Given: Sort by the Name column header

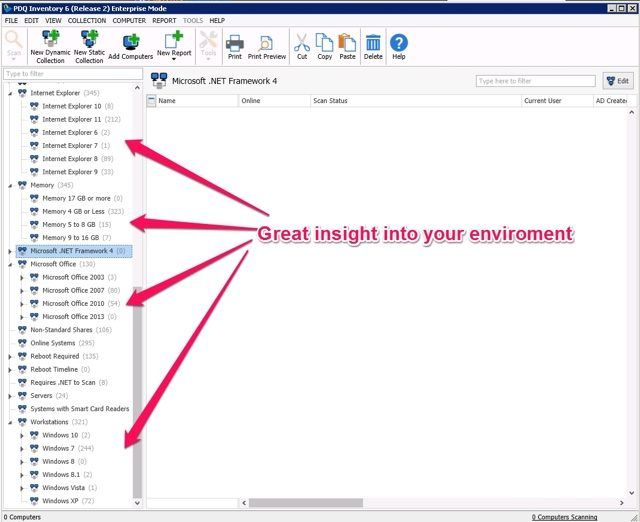Looking at the screenshot, I should pos(197,101).
